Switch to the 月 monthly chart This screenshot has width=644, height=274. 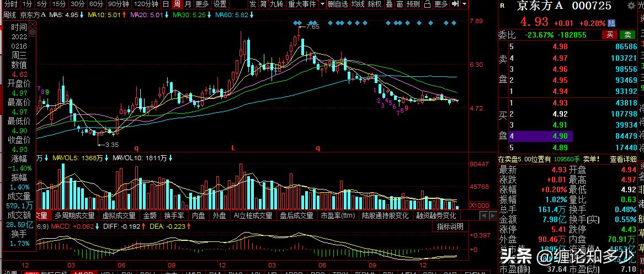(188, 4)
